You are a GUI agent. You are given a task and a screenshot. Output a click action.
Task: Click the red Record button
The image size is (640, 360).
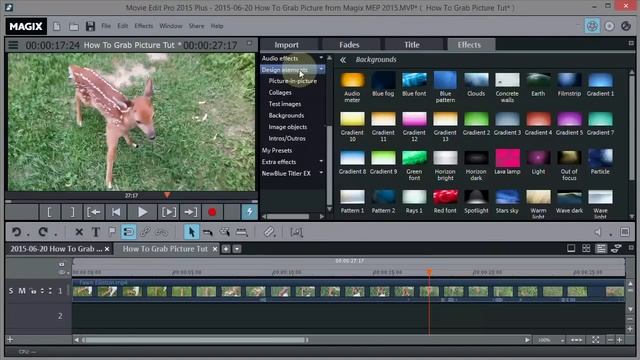pyautogui.click(x=212, y=212)
